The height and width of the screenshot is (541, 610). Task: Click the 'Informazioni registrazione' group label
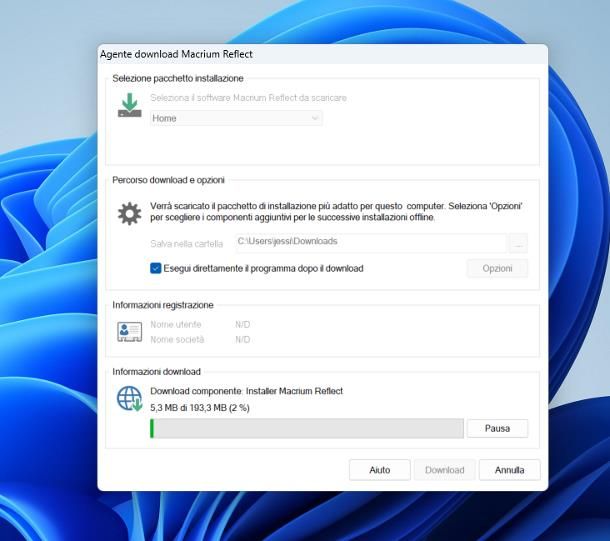click(163, 305)
